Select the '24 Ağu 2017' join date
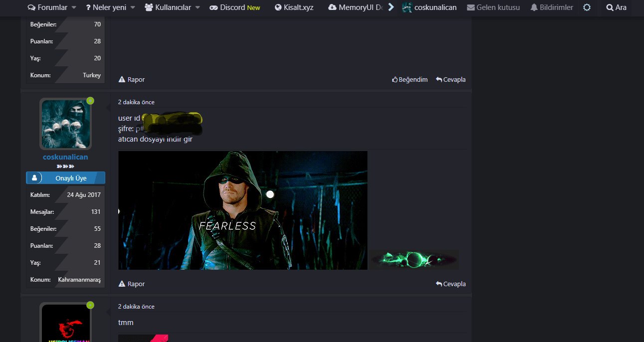 (x=84, y=195)
